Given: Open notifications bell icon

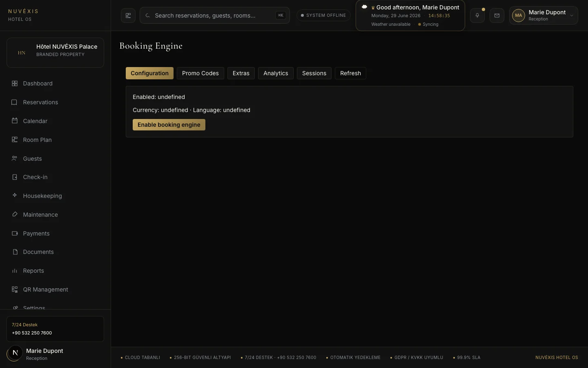Looking at the screenshot, I should (477, 16).
